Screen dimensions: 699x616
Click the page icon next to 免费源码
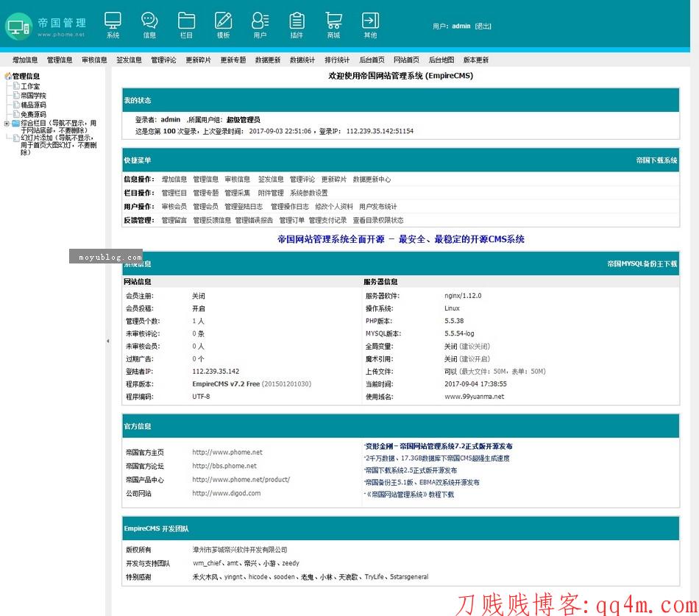16,114
